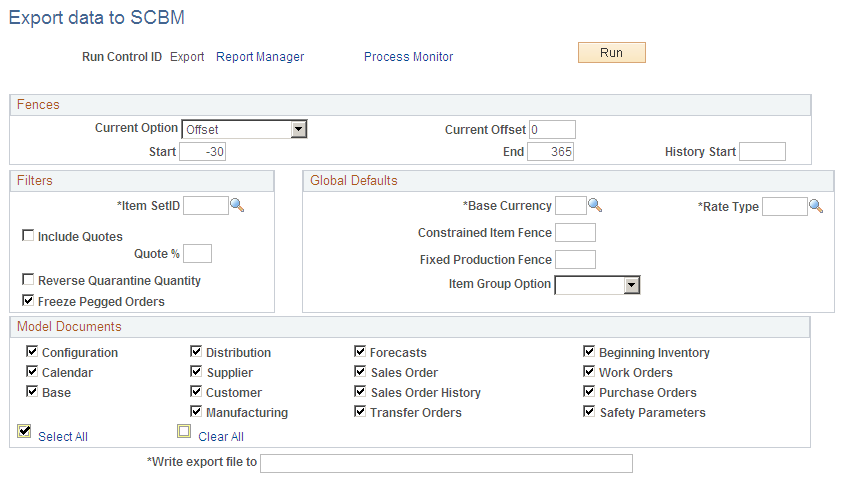
Task: Enable the Include Quotes checkbox
Action: 28,235
